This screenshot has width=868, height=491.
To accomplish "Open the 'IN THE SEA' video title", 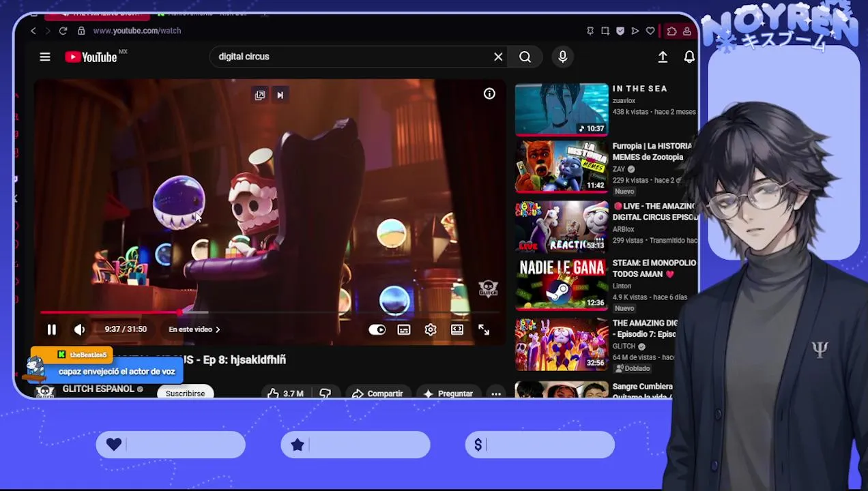I will 639,89.
